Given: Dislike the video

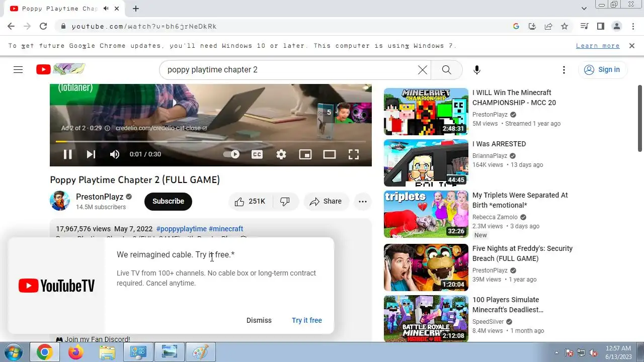Looking at the screenshot, I should 285,201.
